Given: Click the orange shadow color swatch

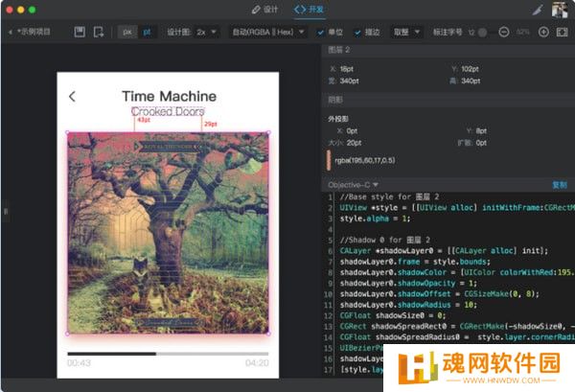Looking at the screenshot, I should pyautogui.click(x=329, y=160).
